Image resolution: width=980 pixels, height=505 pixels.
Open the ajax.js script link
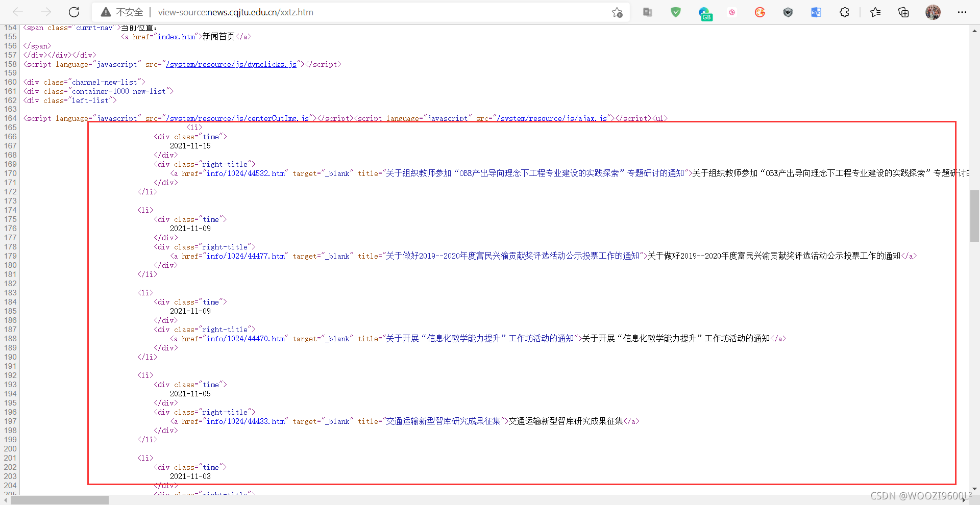click(552, 118)
